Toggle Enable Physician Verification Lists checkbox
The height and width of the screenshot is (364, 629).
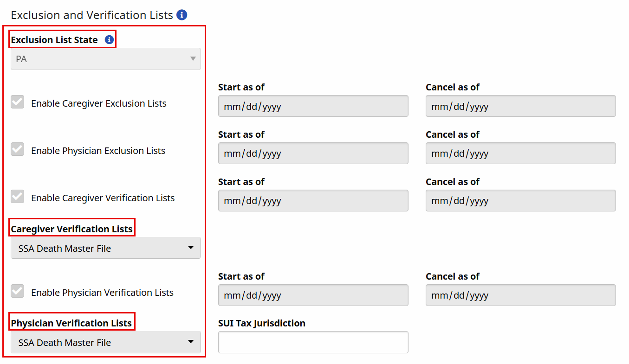18,292
